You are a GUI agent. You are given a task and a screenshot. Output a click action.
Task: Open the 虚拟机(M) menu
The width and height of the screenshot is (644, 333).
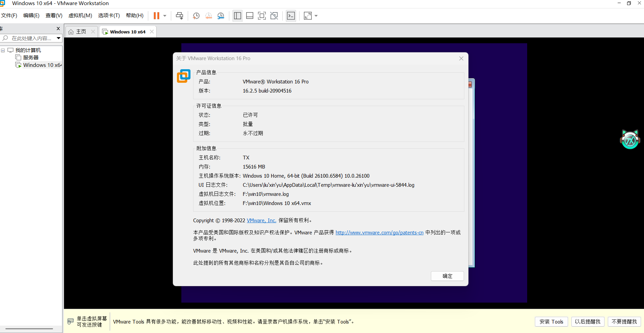click(80, 16)
